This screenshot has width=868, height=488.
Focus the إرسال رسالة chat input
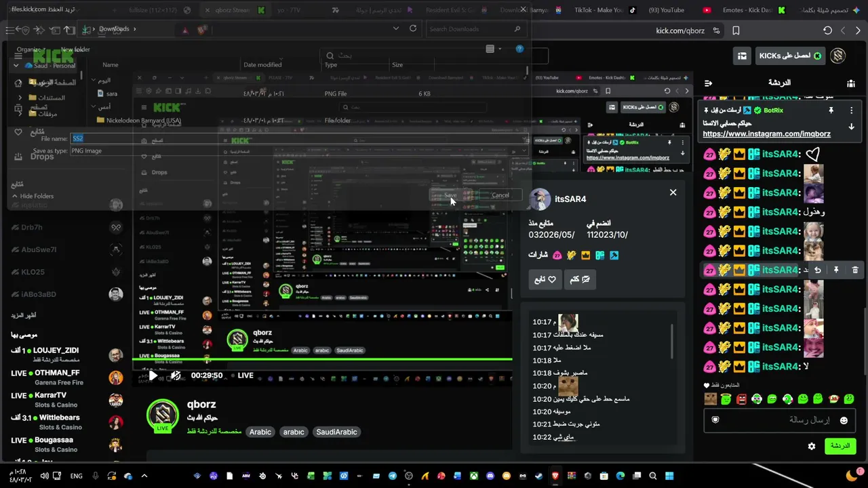[778, 420]
